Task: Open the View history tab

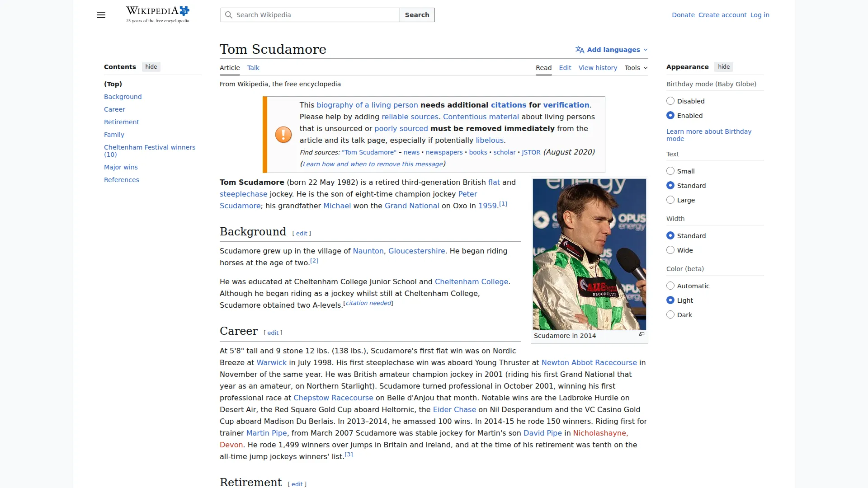Action: (598, 67)
